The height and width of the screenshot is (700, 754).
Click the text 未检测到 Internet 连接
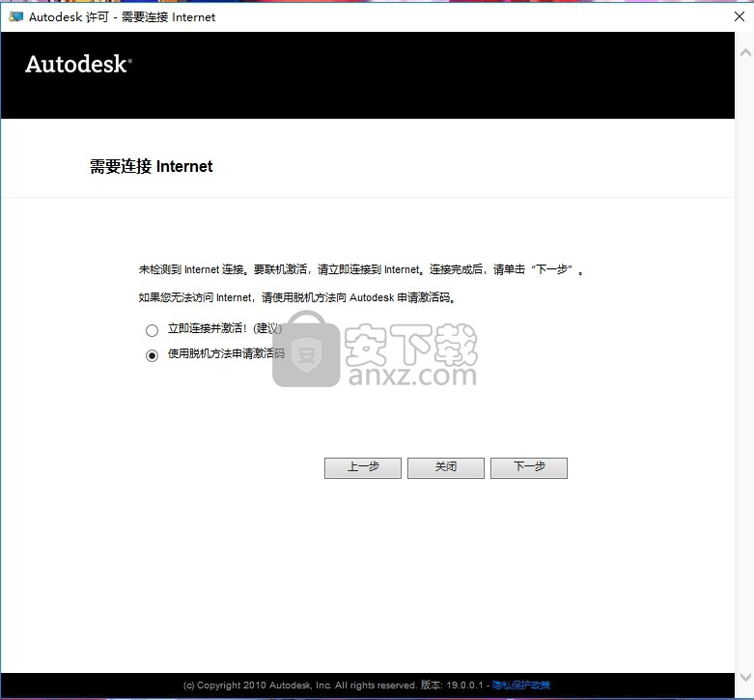pos(193,269)
